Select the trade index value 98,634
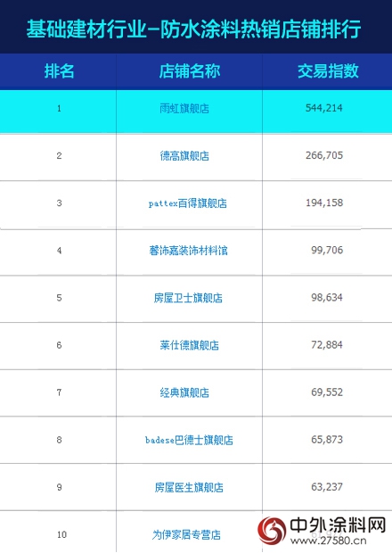 [327, 297]
